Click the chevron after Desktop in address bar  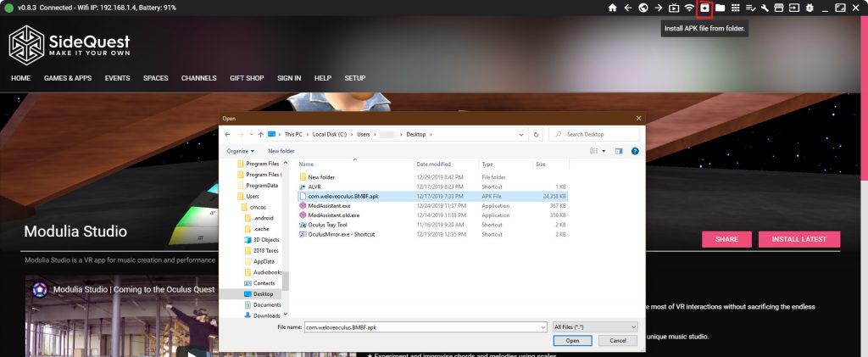pyautogui.click(x=431, y=135)
